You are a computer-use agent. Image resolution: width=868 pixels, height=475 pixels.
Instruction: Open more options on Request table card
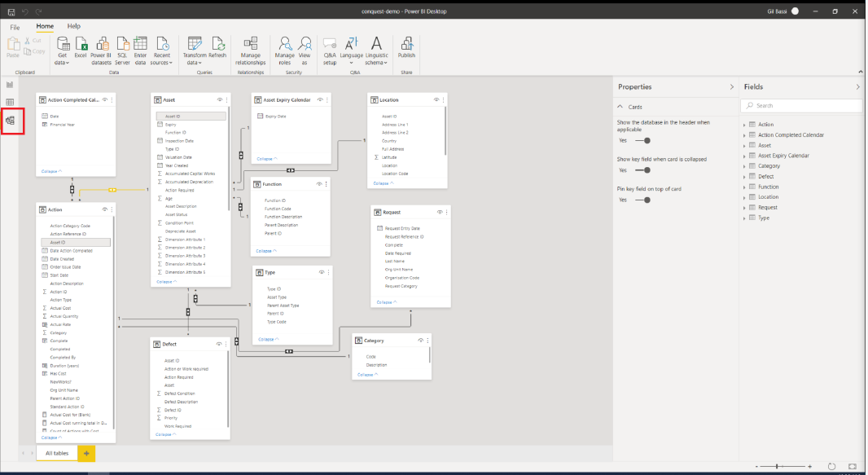(x=447, y=212)
